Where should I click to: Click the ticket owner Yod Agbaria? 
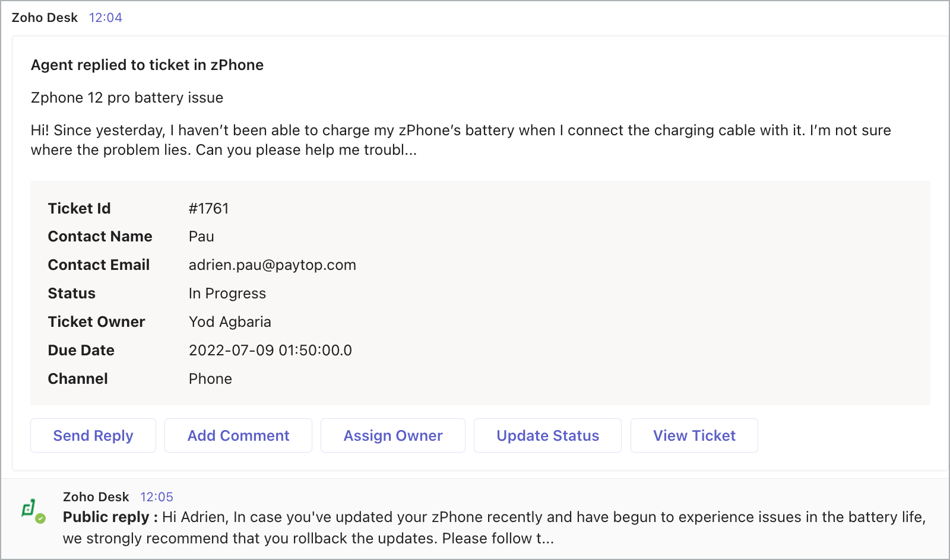pos(230,322)
